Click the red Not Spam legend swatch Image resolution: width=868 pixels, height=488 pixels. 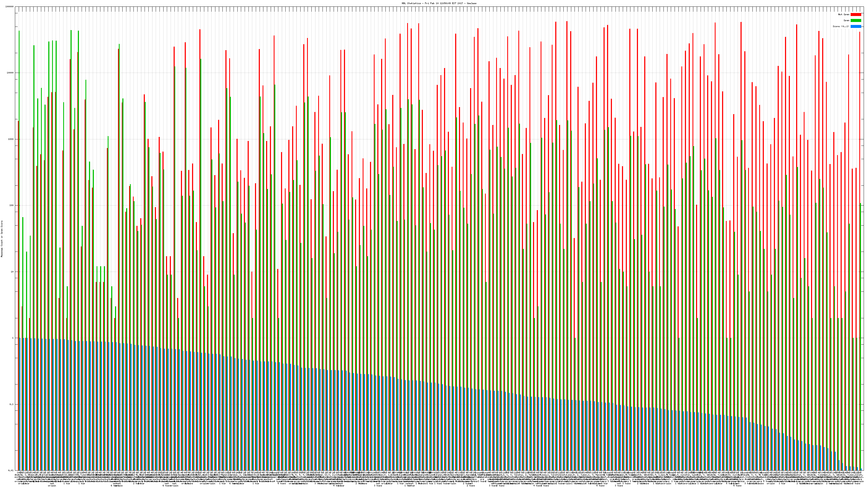coord(856,14)
